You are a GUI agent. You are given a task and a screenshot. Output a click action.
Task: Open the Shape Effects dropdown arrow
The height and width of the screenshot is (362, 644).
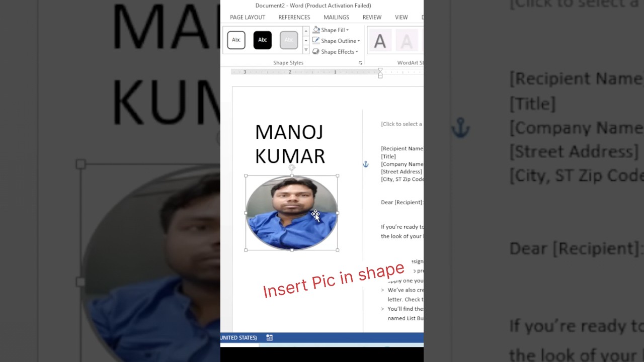pos(357,52)
